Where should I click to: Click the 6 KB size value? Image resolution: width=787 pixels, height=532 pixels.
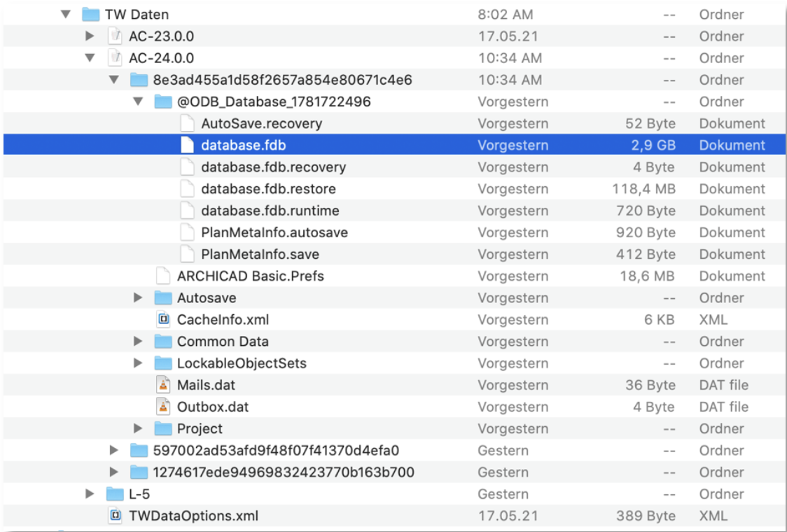click(x=660, y=320)
